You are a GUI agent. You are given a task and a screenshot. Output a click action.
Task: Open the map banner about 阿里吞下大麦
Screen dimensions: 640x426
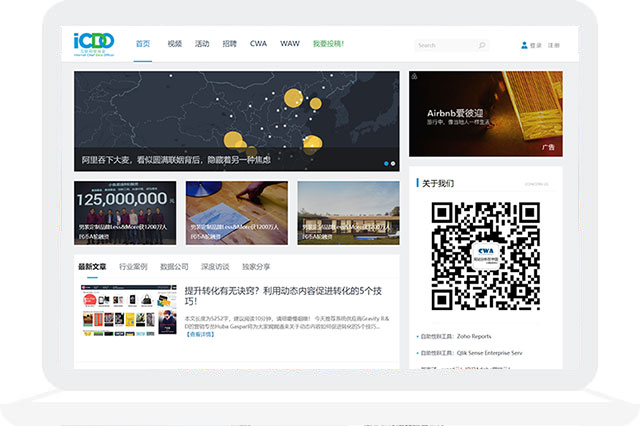click(x=237, y=121)
